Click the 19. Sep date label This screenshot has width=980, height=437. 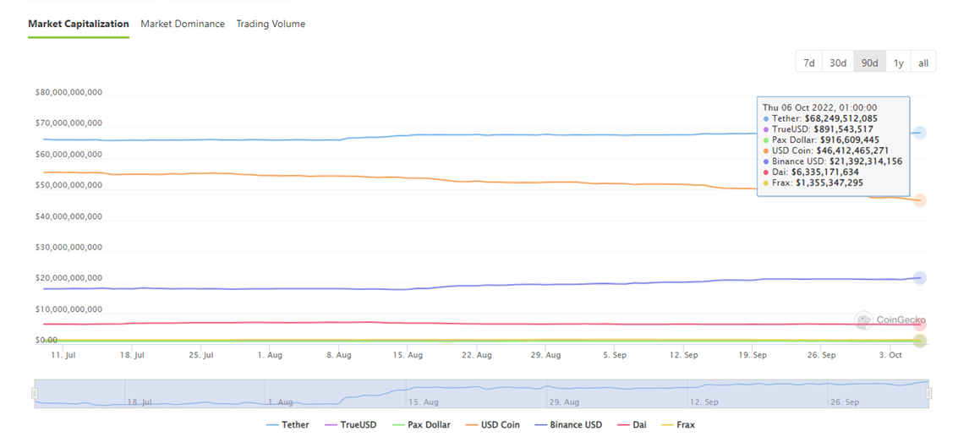tap(752, 354)
